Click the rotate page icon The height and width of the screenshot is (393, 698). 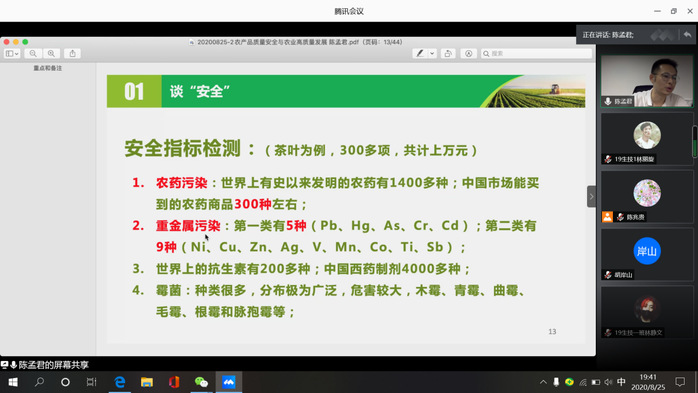pyautogui.click(x=448, y=53)
